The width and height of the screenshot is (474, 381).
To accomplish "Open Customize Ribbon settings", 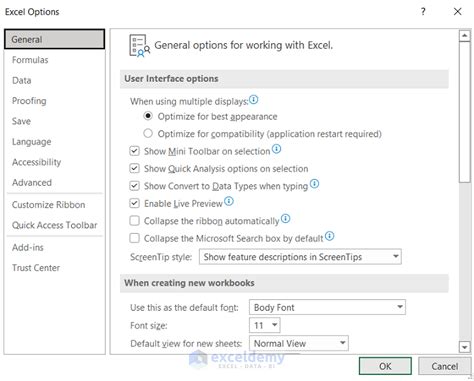I will click(x=55, y=205).
